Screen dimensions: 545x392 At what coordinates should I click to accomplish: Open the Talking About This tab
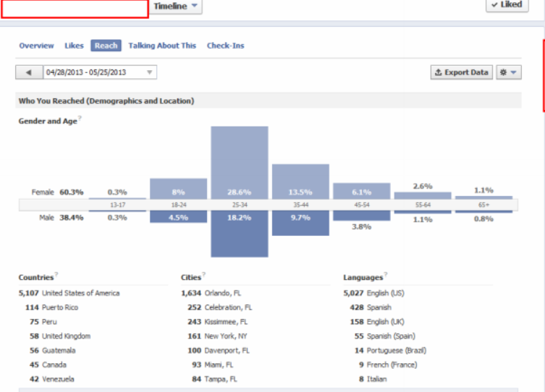point(162,46)
